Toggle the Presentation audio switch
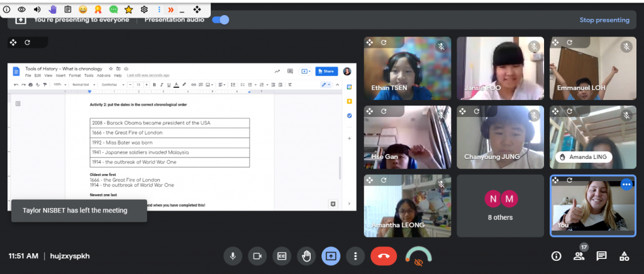644x274 pixels. (x=221, y=19)
